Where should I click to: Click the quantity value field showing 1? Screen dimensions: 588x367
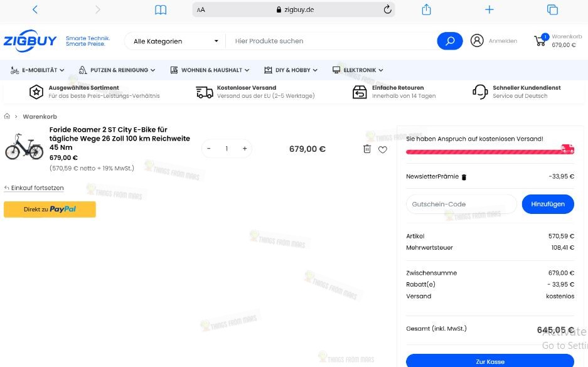pyautogui.click(x=227, y=149)
